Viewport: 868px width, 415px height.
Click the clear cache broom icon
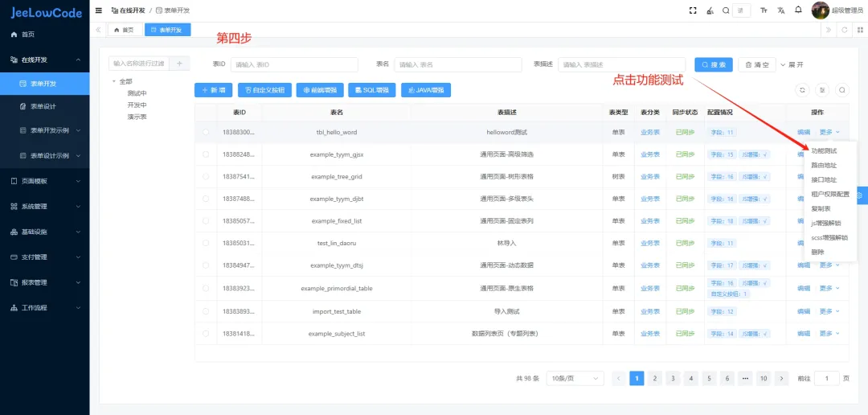[710, 10]
